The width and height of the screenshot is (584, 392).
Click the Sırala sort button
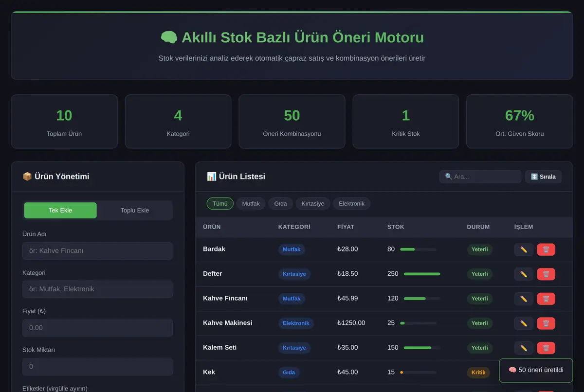(543, 177)
